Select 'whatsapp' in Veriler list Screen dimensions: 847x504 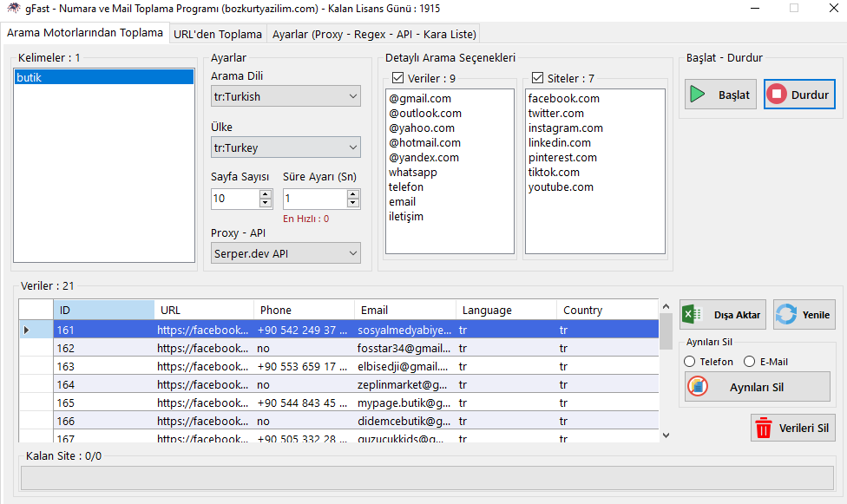(413, 173)
